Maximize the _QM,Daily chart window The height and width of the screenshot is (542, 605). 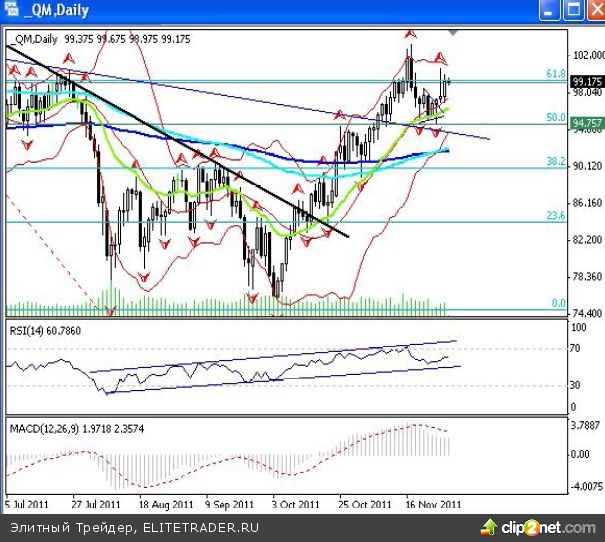coord(571,11)
